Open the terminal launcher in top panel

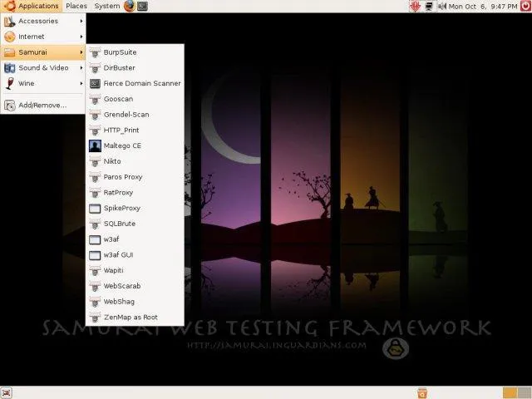coord(143,6)
